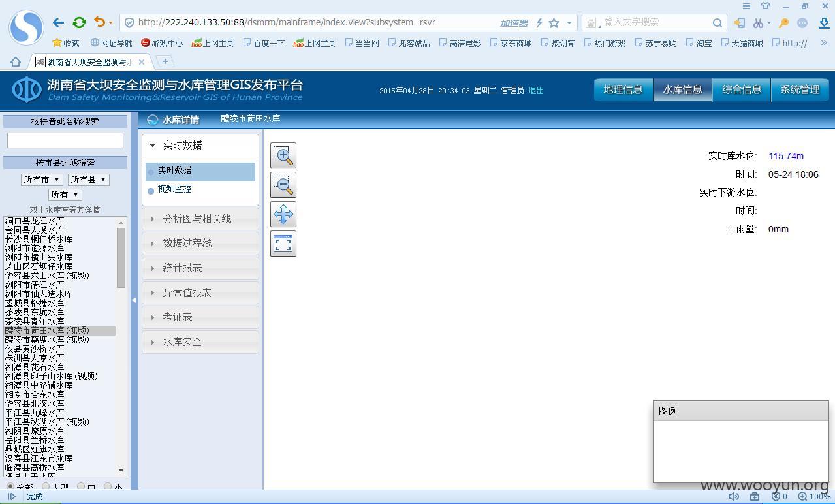835x504 pixels.
Task: Click the site security shield icon in address bar
Action: coord(129,23)
